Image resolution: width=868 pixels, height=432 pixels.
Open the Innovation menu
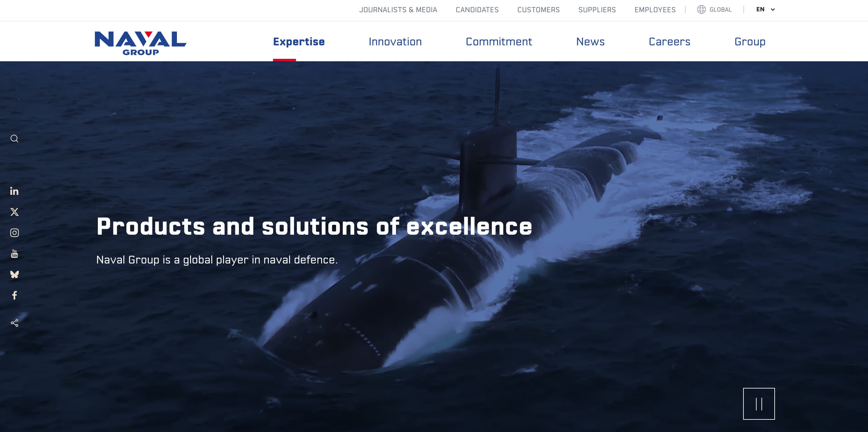395,41
